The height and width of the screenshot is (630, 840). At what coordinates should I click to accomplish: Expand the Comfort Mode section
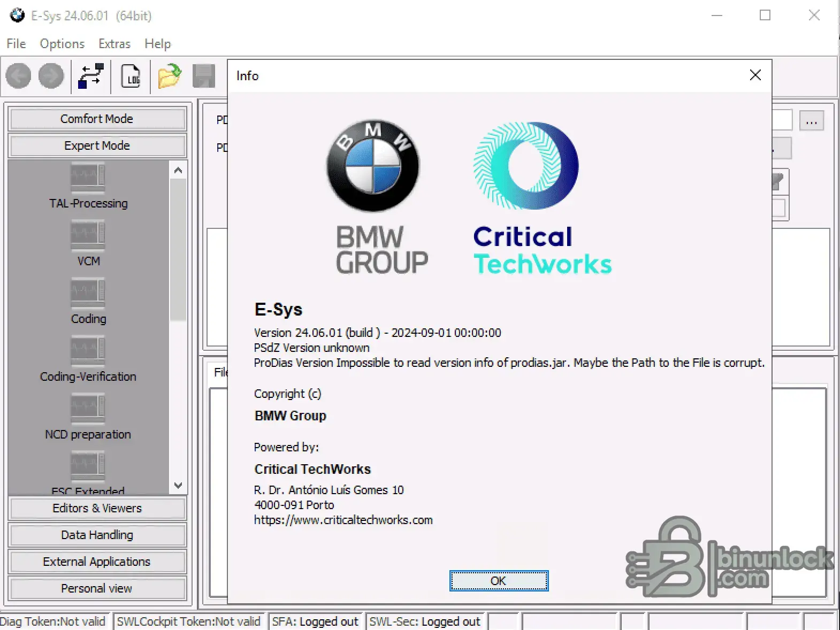[x=97, y=119]
